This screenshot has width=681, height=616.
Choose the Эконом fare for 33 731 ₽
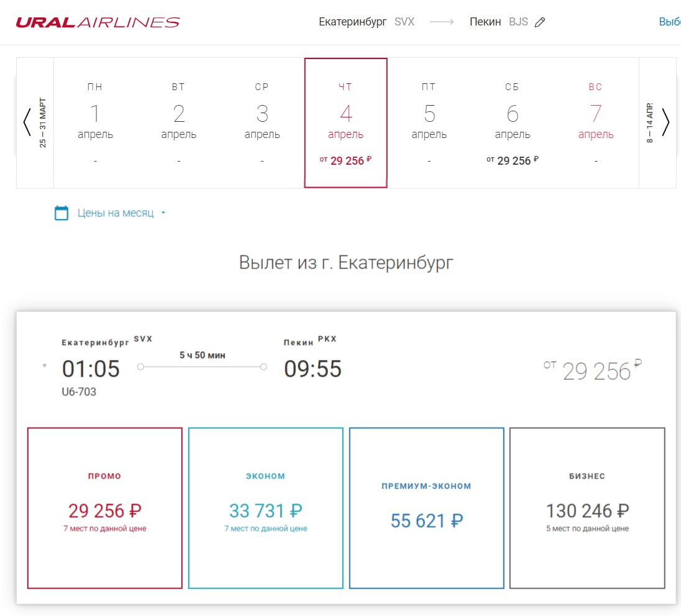pos(265,507)
